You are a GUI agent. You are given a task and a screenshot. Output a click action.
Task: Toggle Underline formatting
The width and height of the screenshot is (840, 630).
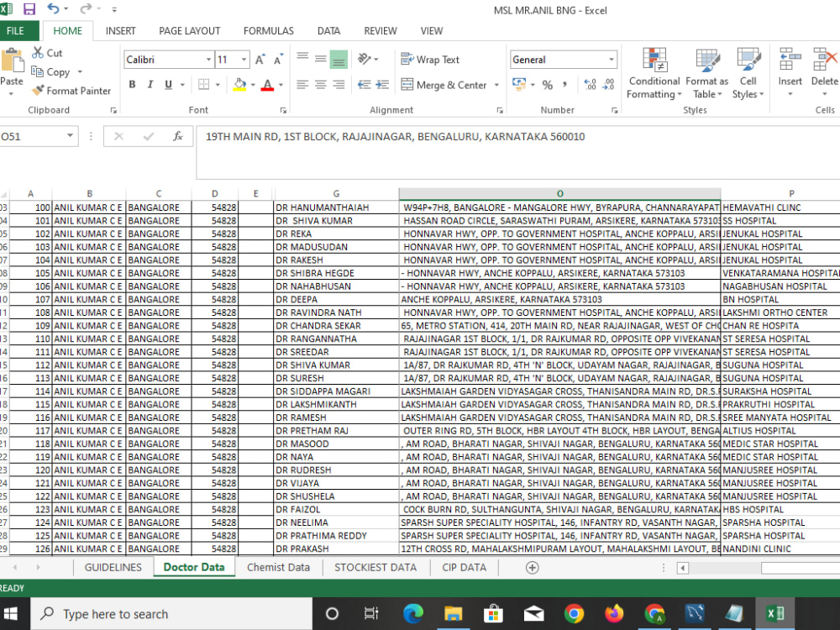tap(168, 84)
